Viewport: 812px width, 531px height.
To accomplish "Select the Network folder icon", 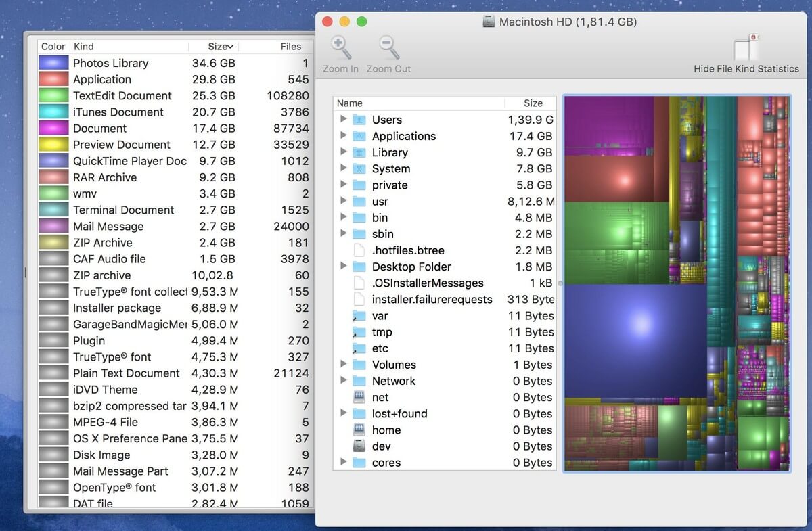I will click(359, 381).
